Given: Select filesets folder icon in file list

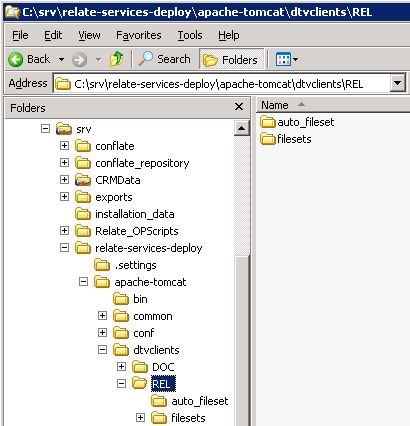Looking at the screenshot, I should coord(268,139).
